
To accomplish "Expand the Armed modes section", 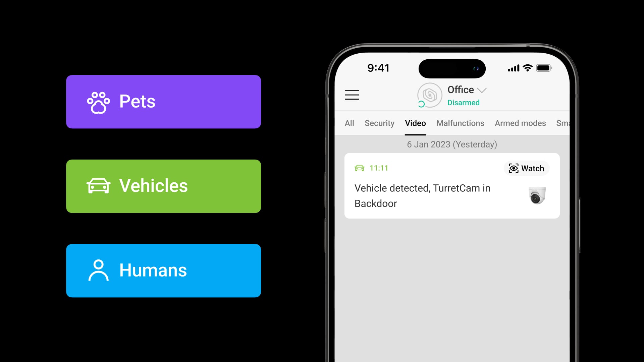I will [x=520, y=123].
